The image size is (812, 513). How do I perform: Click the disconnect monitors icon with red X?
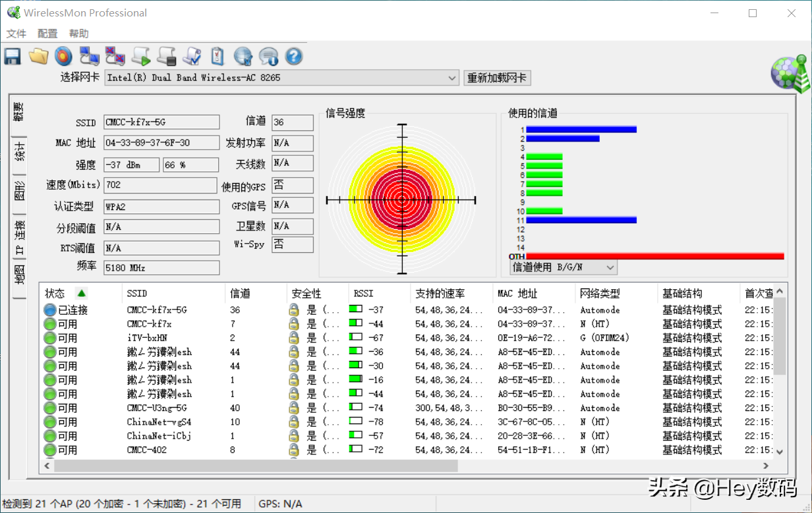[x=115, y=57]
